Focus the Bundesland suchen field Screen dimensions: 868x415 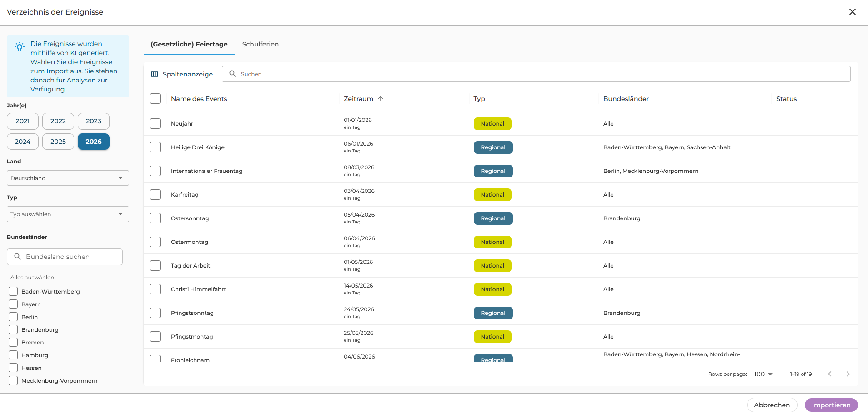click(65, 257)
